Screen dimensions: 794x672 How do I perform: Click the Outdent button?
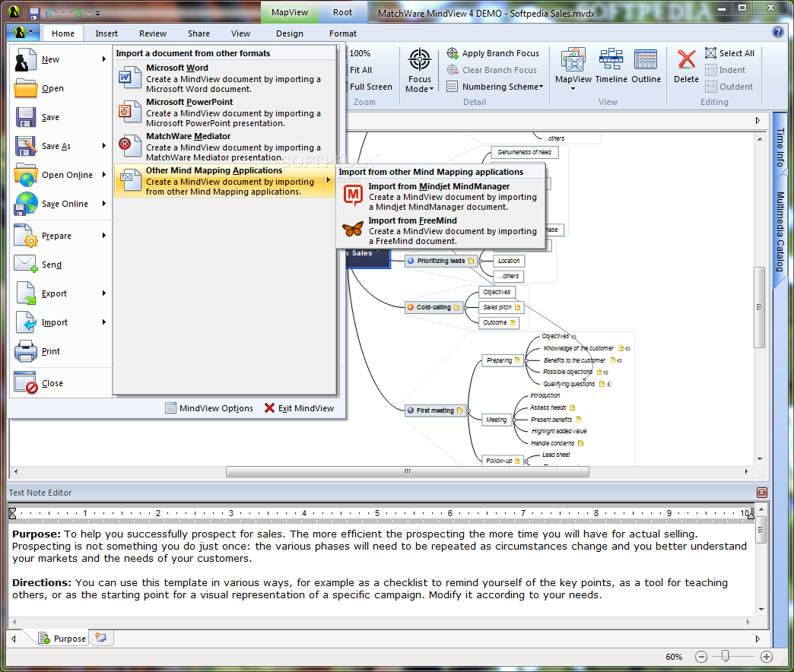click(x=729, y=87)
